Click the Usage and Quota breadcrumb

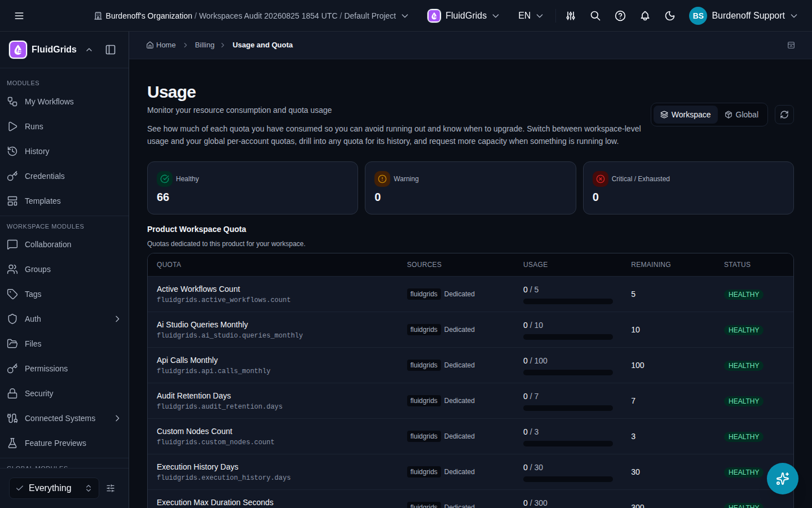click(x=263, y=45)
